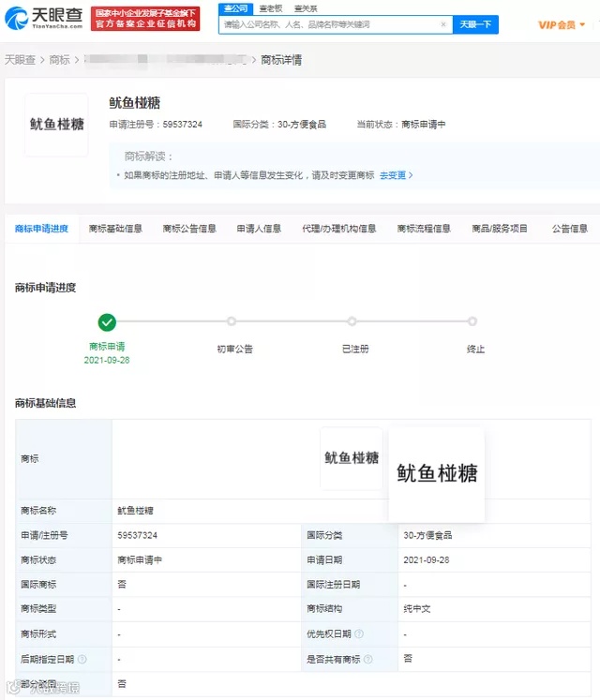
Task: Click the 国际商标 value 否
Action: [x=122, y=585]
